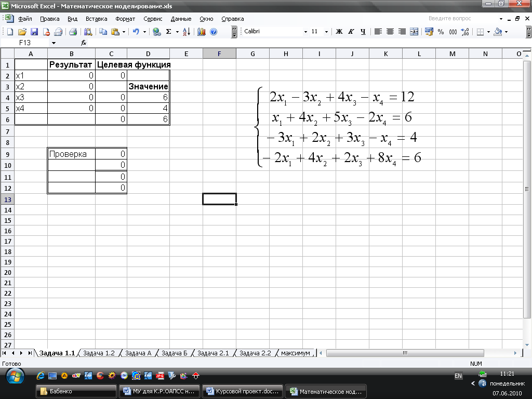Open the Файл menu

(x=25, y=19)
